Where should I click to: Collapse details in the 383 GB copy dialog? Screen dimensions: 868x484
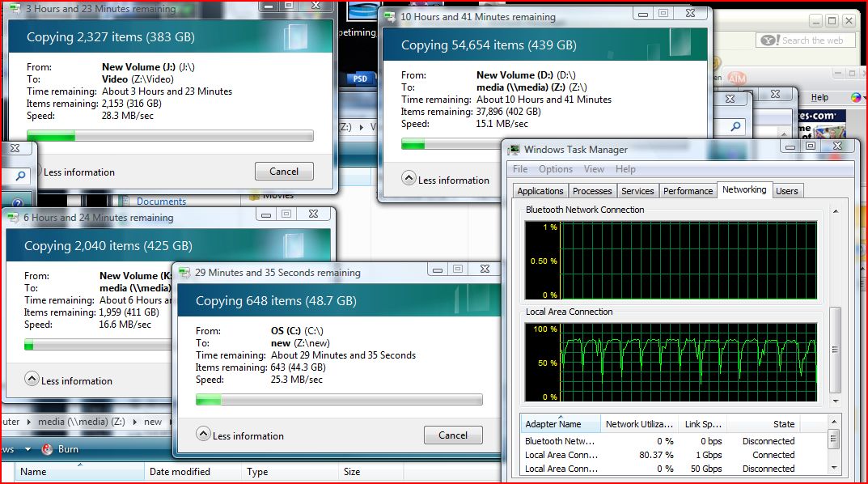[34, 172]
